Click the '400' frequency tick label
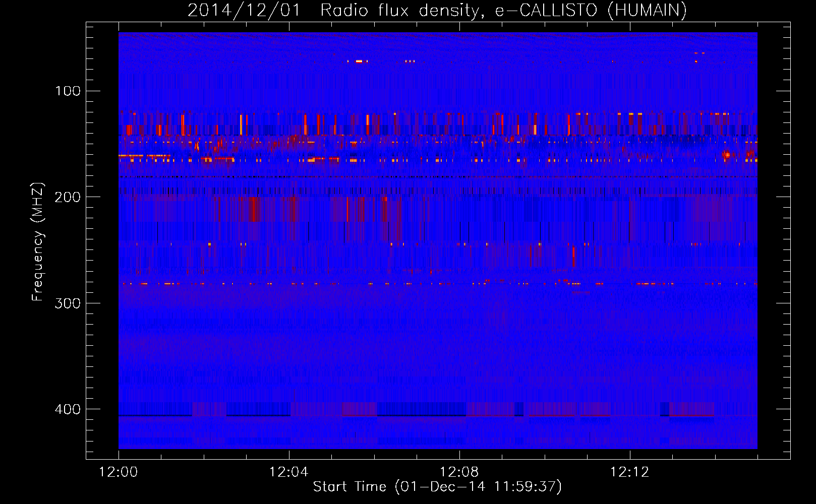 click(68, 409)
